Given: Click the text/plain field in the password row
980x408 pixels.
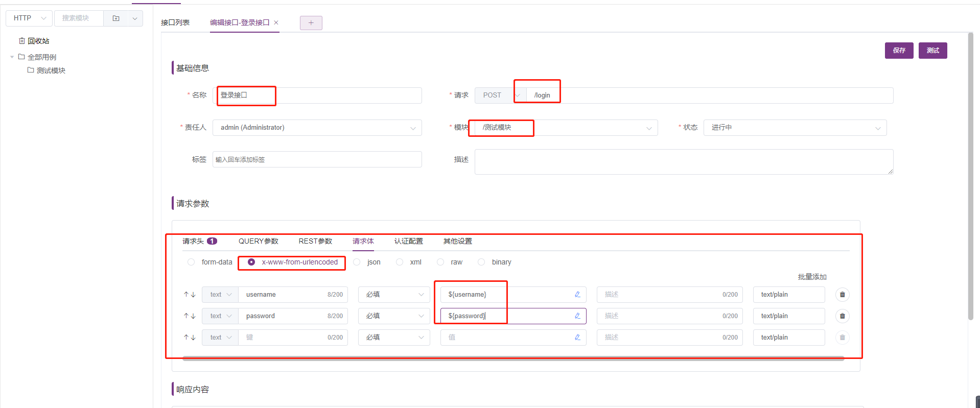Looking at the screenshot, I should [x=789, y=316].
